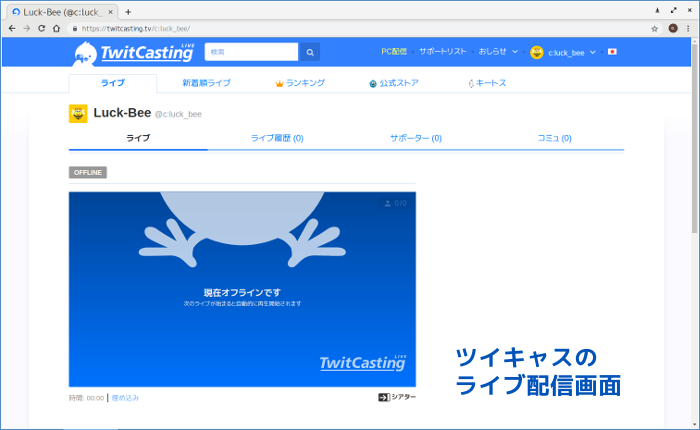Select the ライブ main navigation tab

pyautogui.click(x=112, y=83)
